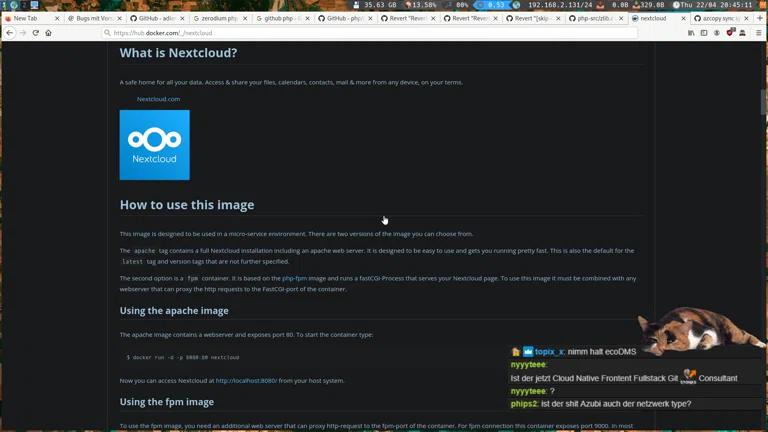Click the docker run command code block
The height and width of the screenshot is (432, 768).
click(183, 358)
